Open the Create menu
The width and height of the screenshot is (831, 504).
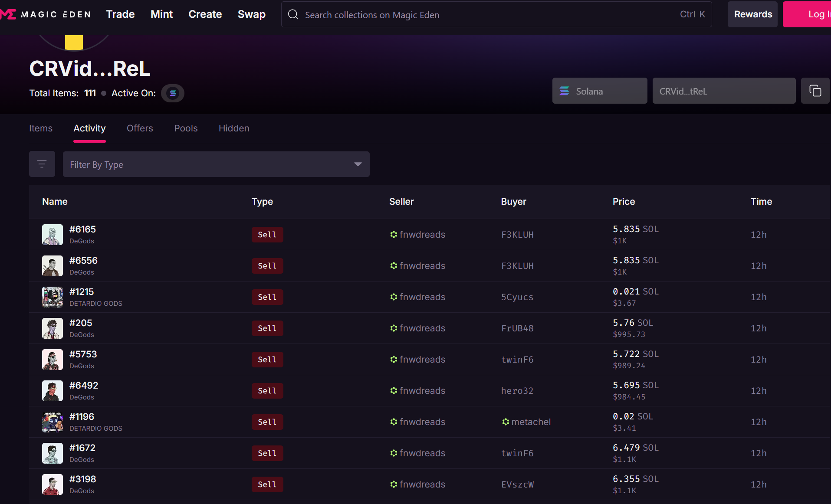click(205, 14)
